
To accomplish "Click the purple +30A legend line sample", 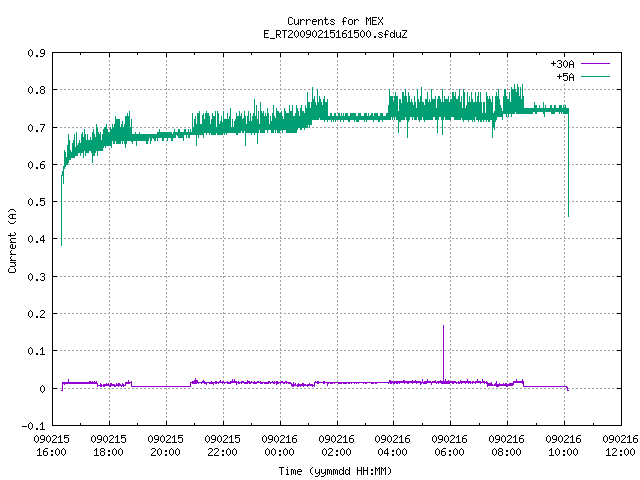I will [596, 64].
